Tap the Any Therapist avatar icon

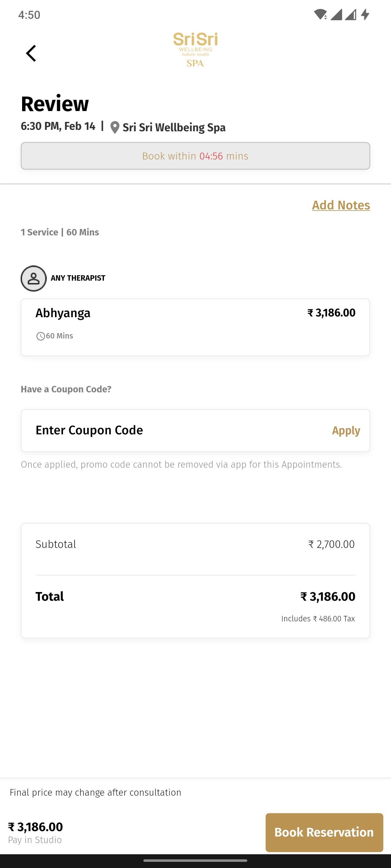coord(34,278)
